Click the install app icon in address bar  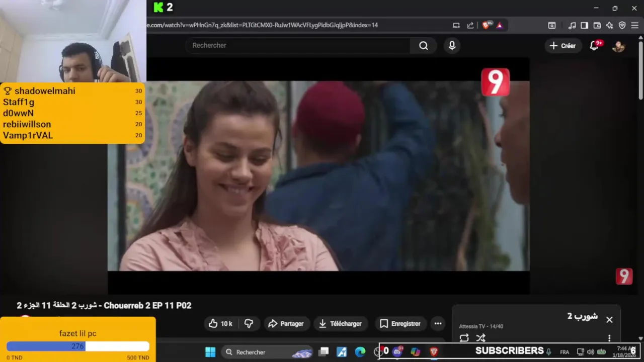[456, 25]
